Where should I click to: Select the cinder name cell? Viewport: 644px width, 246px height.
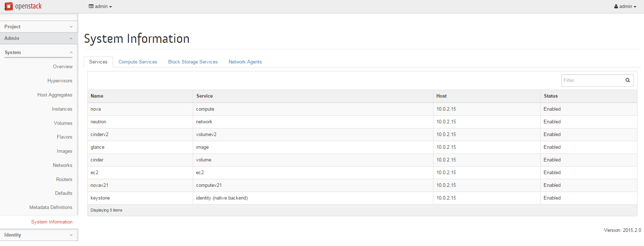click(x=140, y=160)
